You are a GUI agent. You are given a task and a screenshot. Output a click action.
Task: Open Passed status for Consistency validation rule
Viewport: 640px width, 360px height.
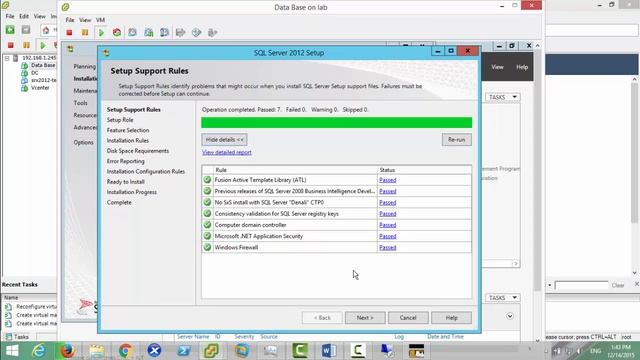387,214
